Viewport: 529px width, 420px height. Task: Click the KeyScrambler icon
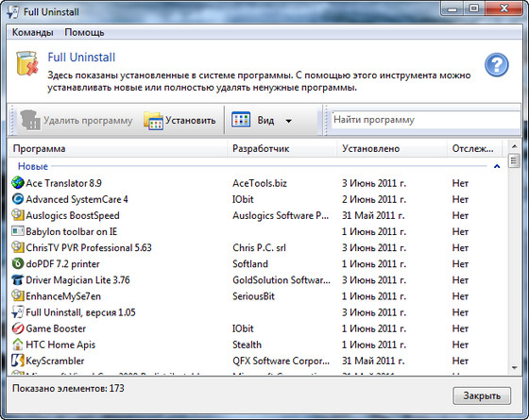(18, 361)
